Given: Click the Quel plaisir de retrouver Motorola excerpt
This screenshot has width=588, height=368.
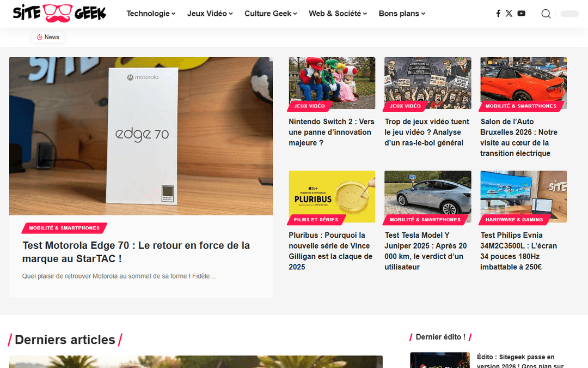Looking at the screenshot, I should [119, 276].
